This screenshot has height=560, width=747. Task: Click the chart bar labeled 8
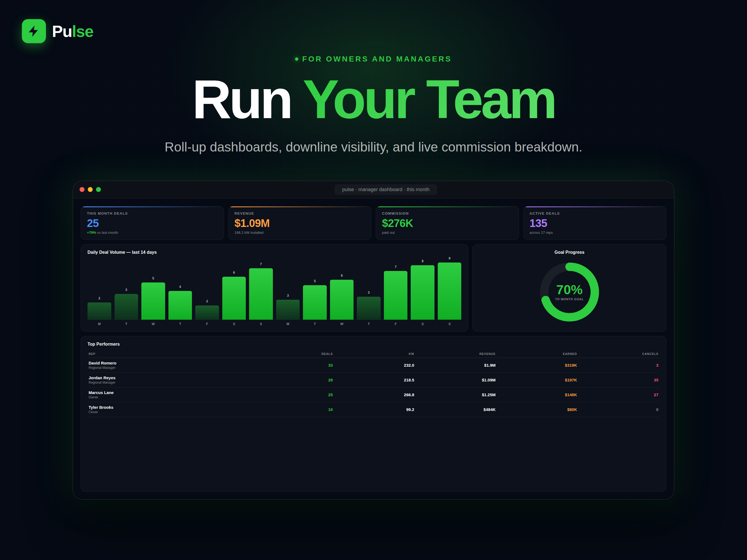tap(422, 292)
